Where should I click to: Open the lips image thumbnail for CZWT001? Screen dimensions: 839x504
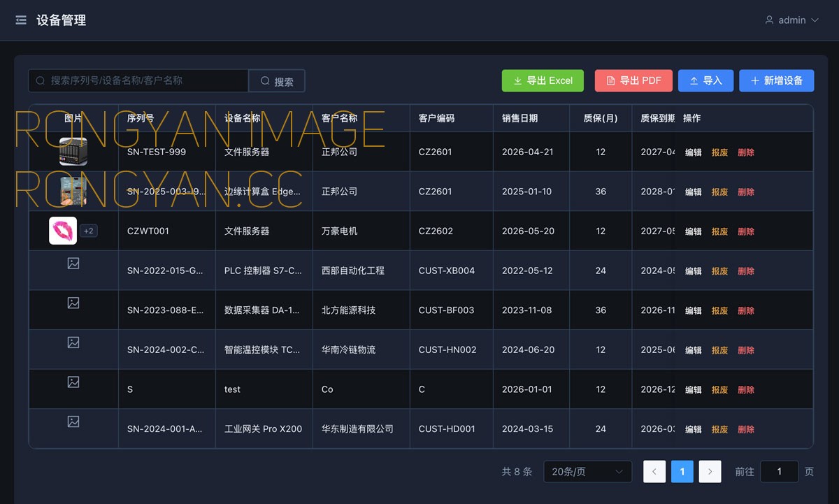(63, 231)
